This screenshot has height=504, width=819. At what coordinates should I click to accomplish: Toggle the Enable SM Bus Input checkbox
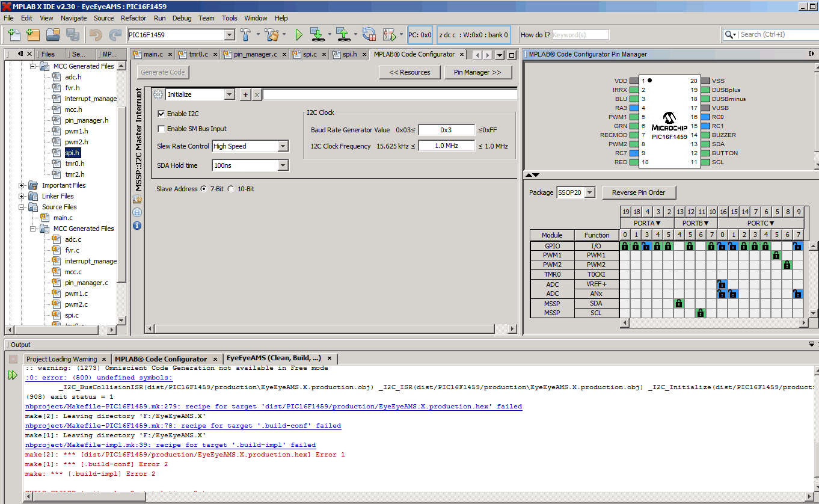(161, 129)
